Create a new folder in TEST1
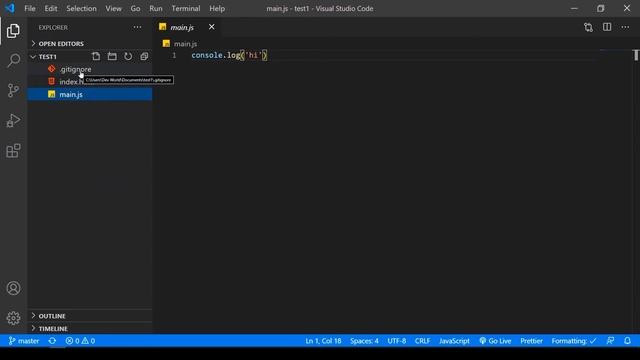The width and height of the screenshot is (640, 360). click(x=112, y=56)
